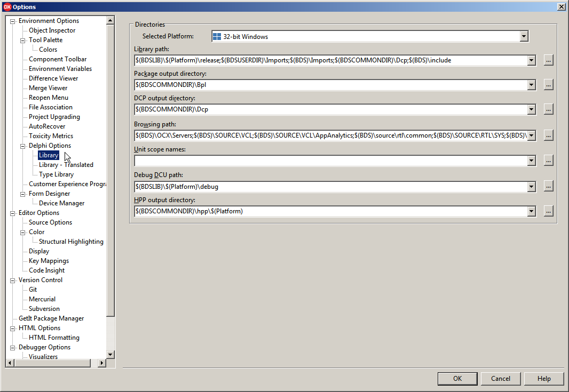The image size is (569, 392).
Task: Select Source Options tree item
Action: coord(50,222)
